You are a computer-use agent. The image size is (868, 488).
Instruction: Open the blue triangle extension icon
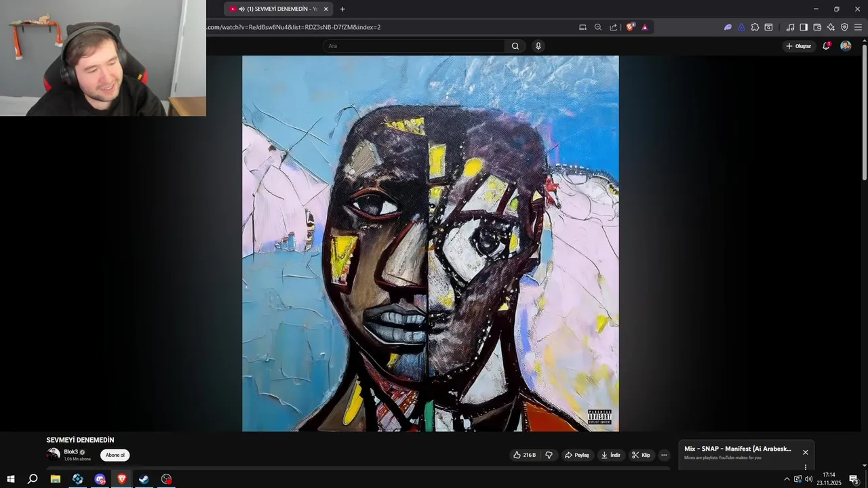(741, 27)
